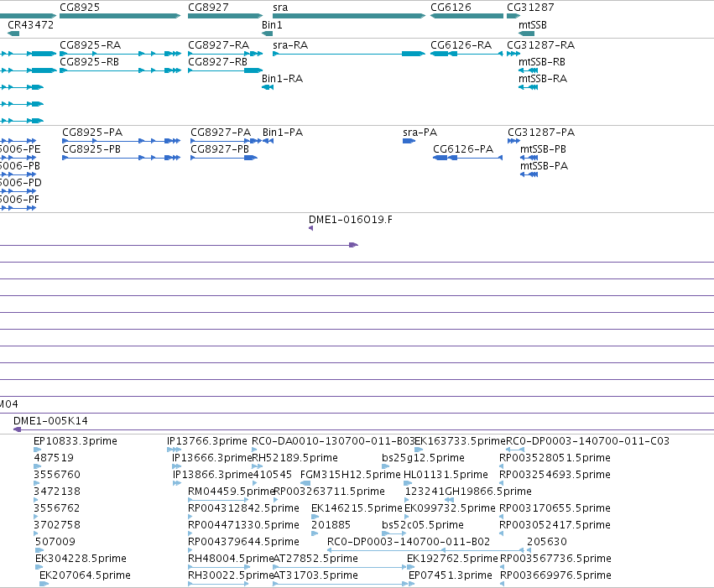Click the sra gene label

(x=280, y=8)
